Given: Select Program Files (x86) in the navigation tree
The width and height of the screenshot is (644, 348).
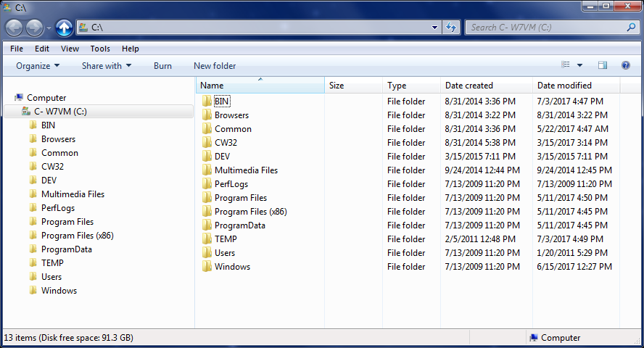Looking at the screenshot, I should (77, 236).
